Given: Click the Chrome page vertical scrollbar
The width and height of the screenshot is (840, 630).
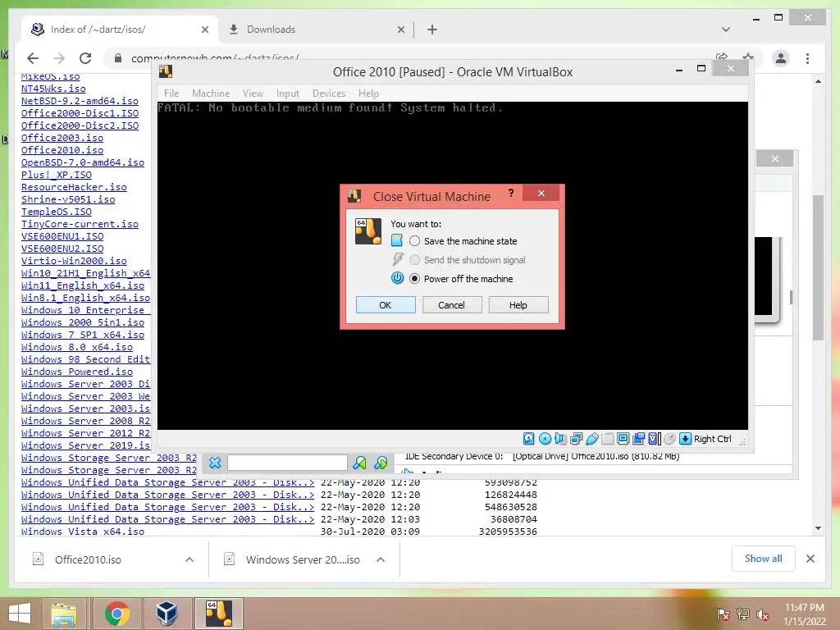Looking at the screenshot, I should [x=818, y=267].
